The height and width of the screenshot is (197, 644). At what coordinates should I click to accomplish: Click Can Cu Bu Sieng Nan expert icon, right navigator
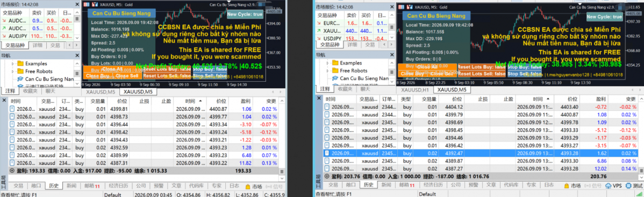coord(335,78)
